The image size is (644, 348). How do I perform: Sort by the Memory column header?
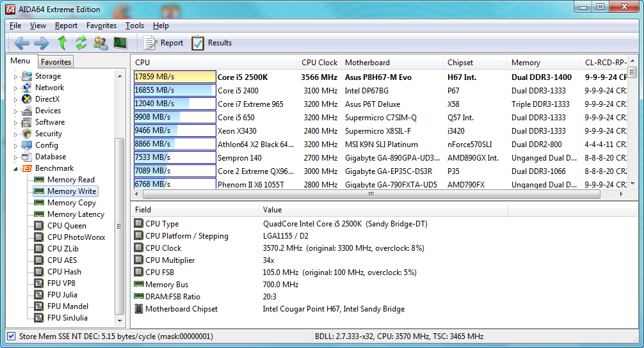click(543, 63)
